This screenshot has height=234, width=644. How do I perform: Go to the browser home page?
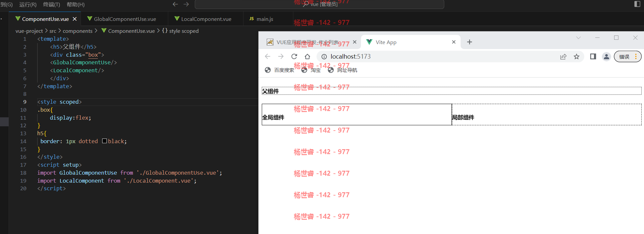coord(308,56)
